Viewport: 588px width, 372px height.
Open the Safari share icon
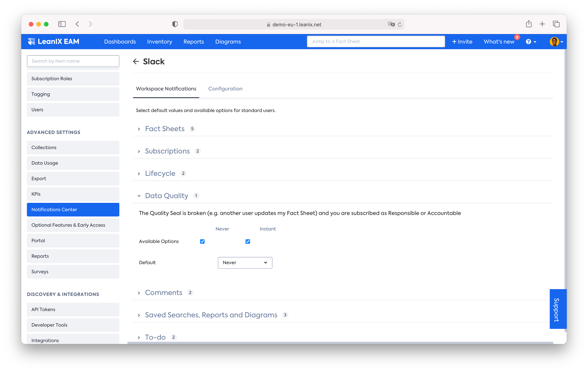point(529,24)
